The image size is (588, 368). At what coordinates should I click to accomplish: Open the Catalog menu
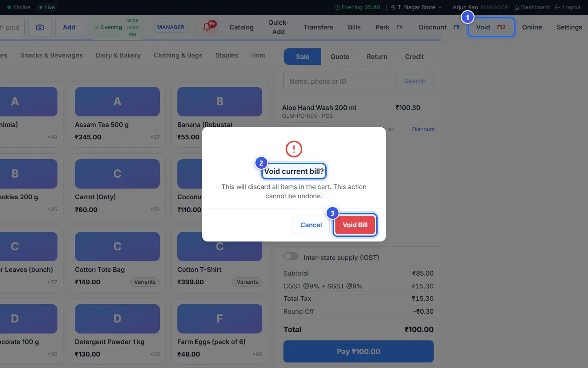click(x=242, y=27)
